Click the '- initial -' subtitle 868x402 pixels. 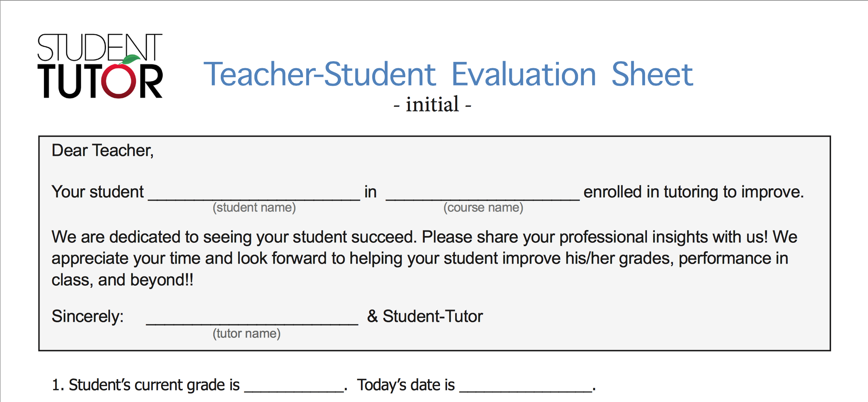point(433,104)
